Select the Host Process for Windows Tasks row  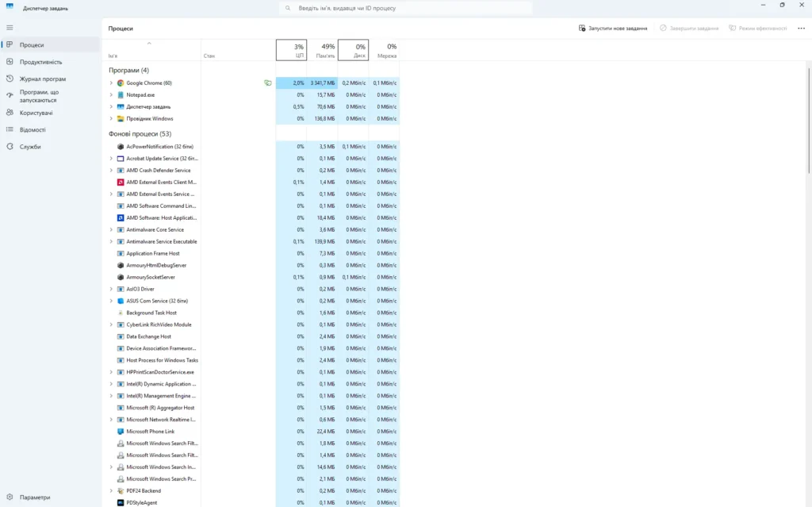251,360
